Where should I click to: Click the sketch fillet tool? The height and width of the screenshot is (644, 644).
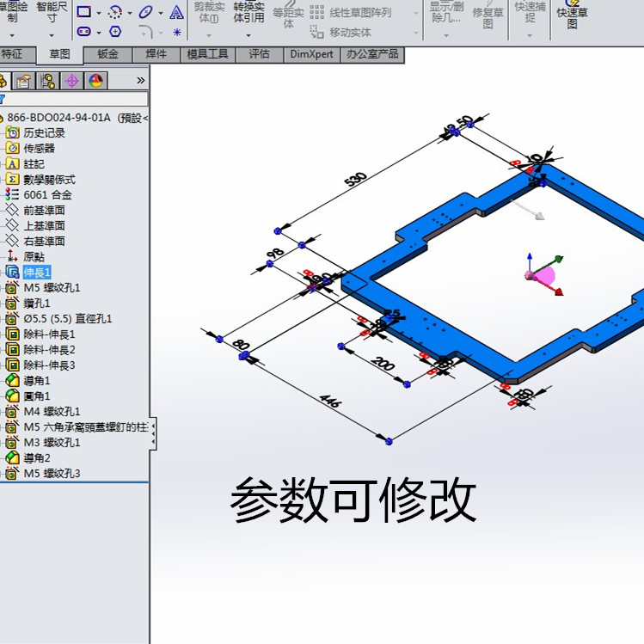[146, 32]
